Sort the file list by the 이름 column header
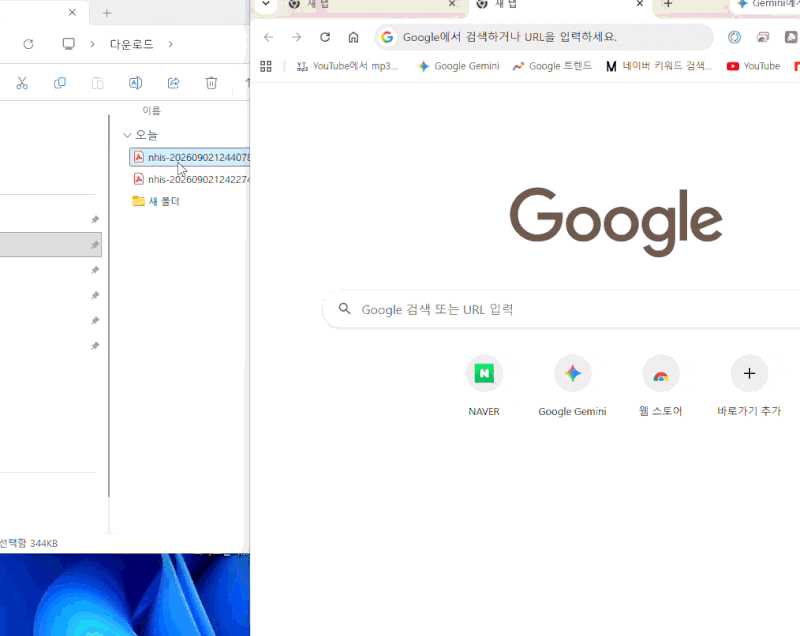This screenshot has height=636, width=800. 152,110
